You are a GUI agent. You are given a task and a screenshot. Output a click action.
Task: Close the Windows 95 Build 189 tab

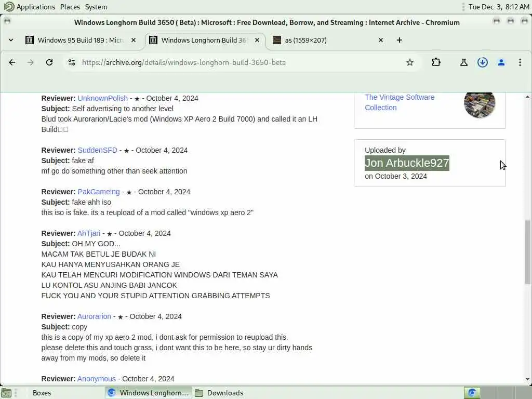tap(134, 40)
